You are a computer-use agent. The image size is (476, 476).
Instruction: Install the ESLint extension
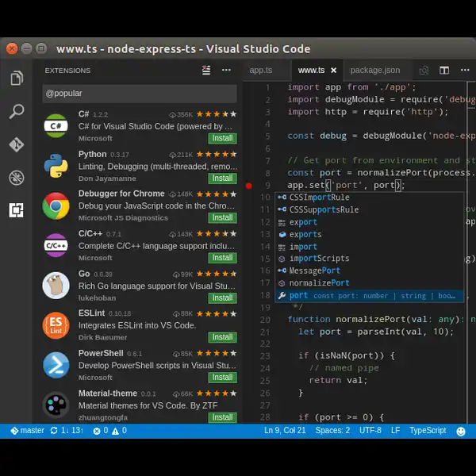[x=222, y=337]
